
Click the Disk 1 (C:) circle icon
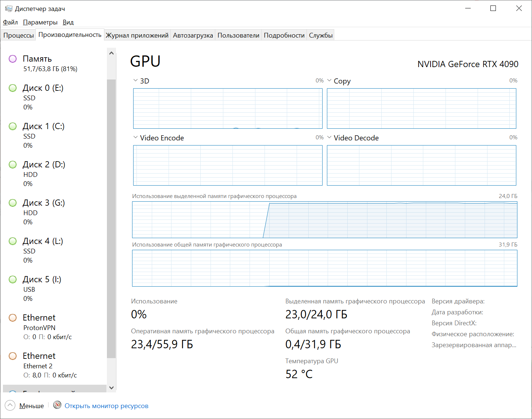click(13, 126)
